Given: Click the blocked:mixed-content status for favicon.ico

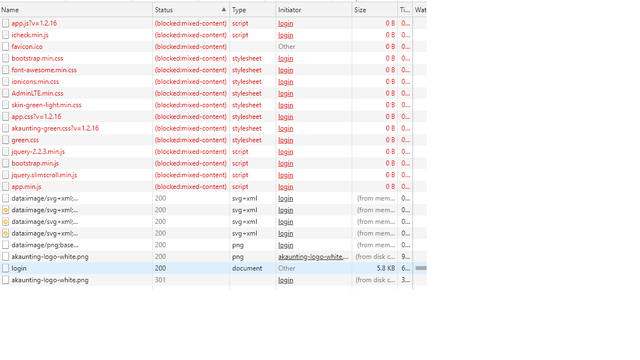Looking at the screenshot, I should pyautogui.click(x=191, y=47).
